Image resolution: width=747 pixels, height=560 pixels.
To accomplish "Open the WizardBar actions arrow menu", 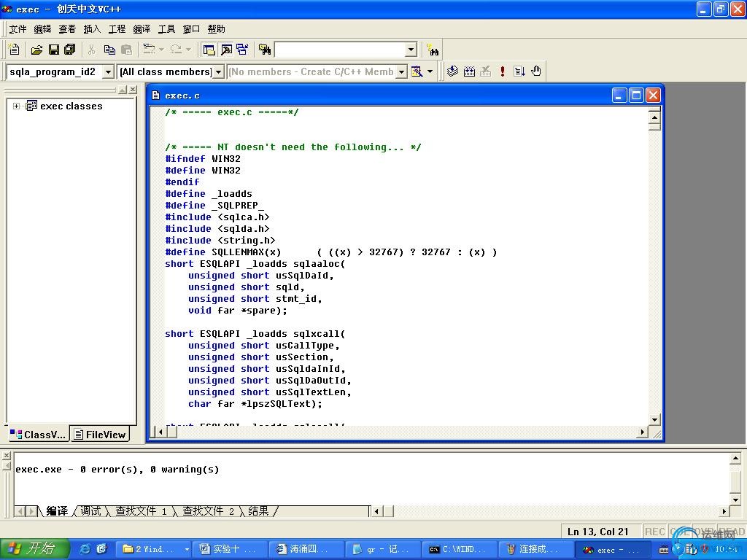I will point(430,71).
